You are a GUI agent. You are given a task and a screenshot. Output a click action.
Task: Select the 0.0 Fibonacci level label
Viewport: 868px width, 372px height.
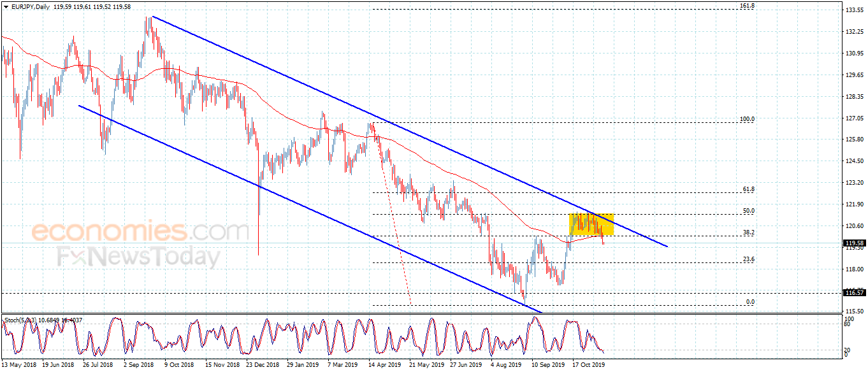coord(751,302)
